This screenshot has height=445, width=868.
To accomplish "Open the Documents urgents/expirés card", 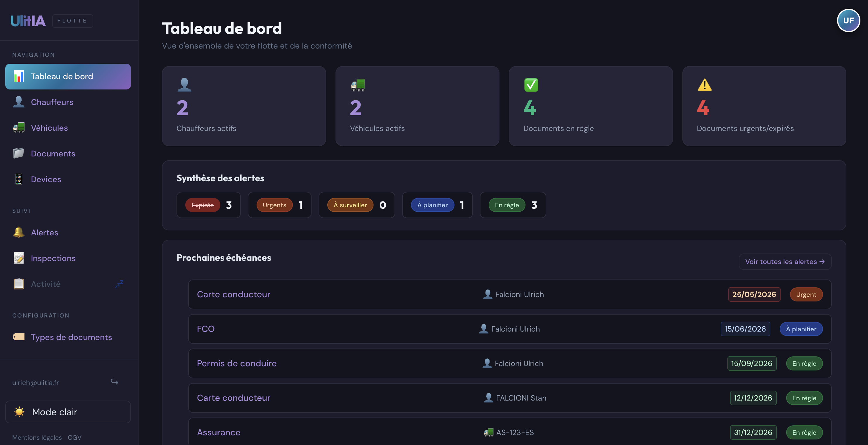I will tap(764, 106).
